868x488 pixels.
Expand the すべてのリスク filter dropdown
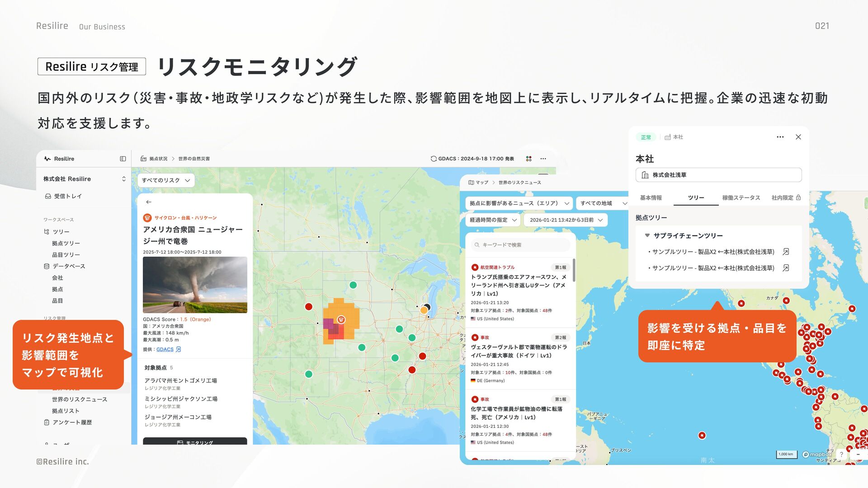tap(166, 180)
